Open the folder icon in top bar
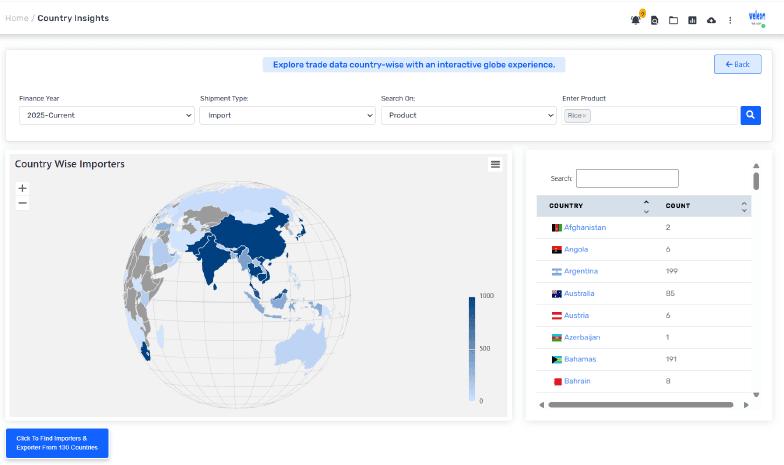 [673, 20]
